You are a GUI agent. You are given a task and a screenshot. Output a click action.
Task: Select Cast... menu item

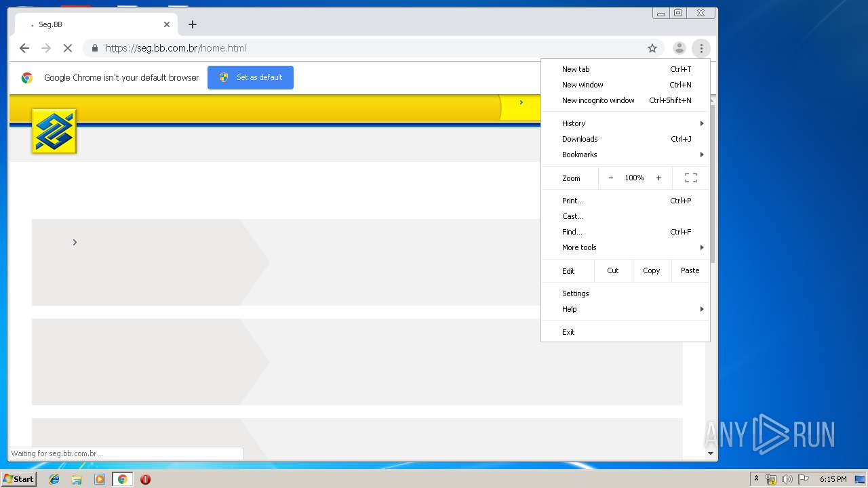point(625,216)
